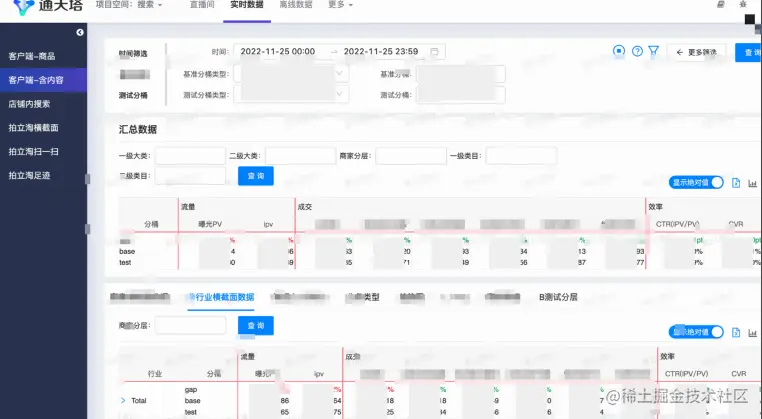Click the stop-circle icon beside the help icon

[619, 51]
